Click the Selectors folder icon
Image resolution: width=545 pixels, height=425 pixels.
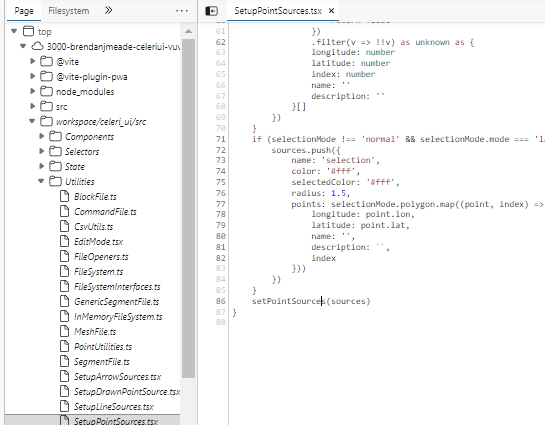click(55, 151)
